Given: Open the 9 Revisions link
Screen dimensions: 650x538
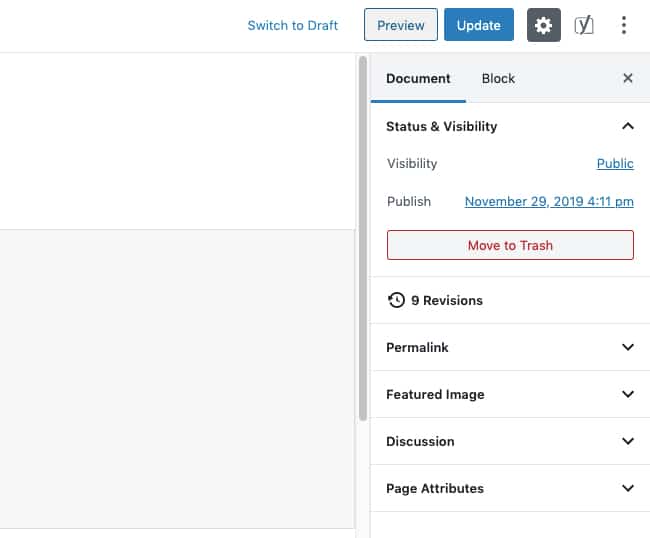Looking at the screenshot, I should coord(447,300).
